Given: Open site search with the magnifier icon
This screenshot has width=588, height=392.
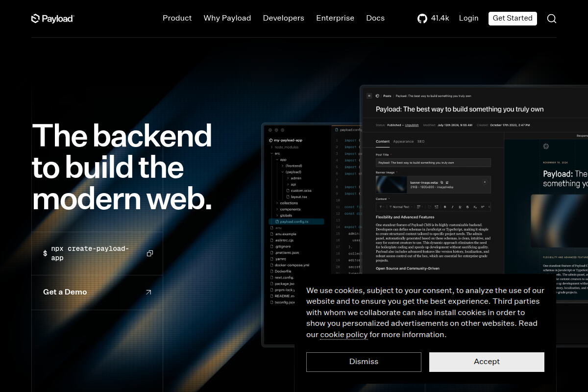Looking at the screenshot, I should point(552,19).
